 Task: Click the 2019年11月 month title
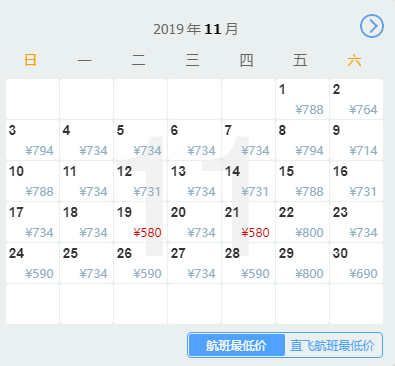point(196,29)
